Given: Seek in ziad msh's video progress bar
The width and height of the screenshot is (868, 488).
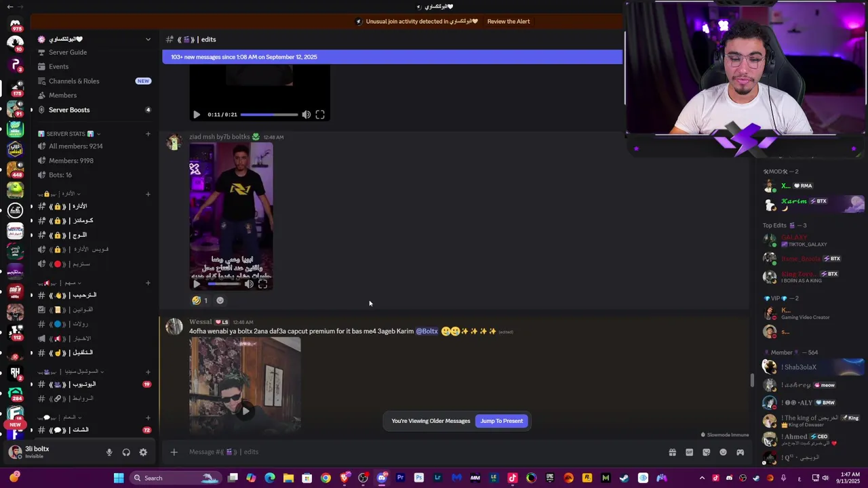Looking at the screenshot, I should (224, 285).
